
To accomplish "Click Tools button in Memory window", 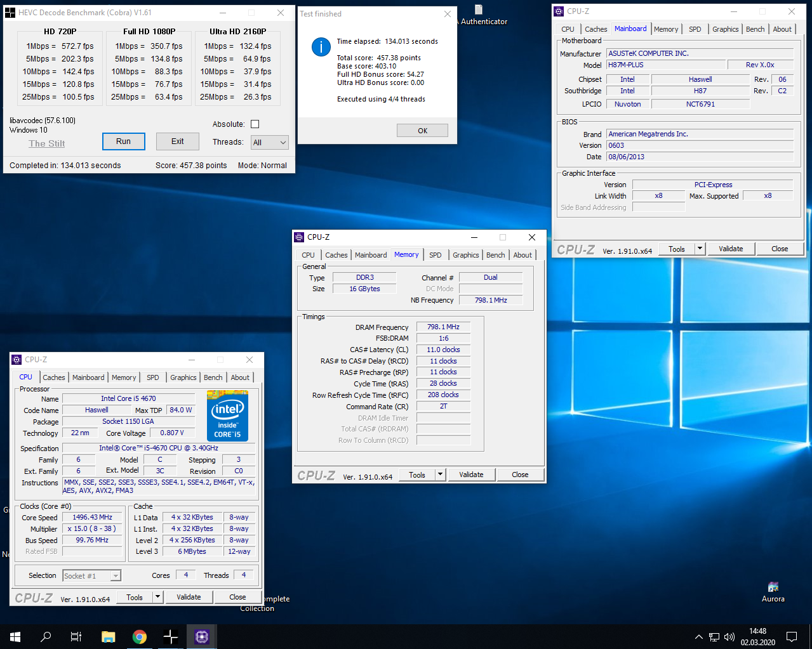I will click(417, 475).
